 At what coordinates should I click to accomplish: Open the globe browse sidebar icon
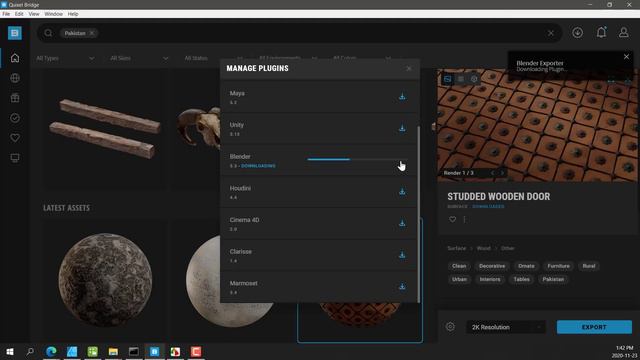click(15, 78)
